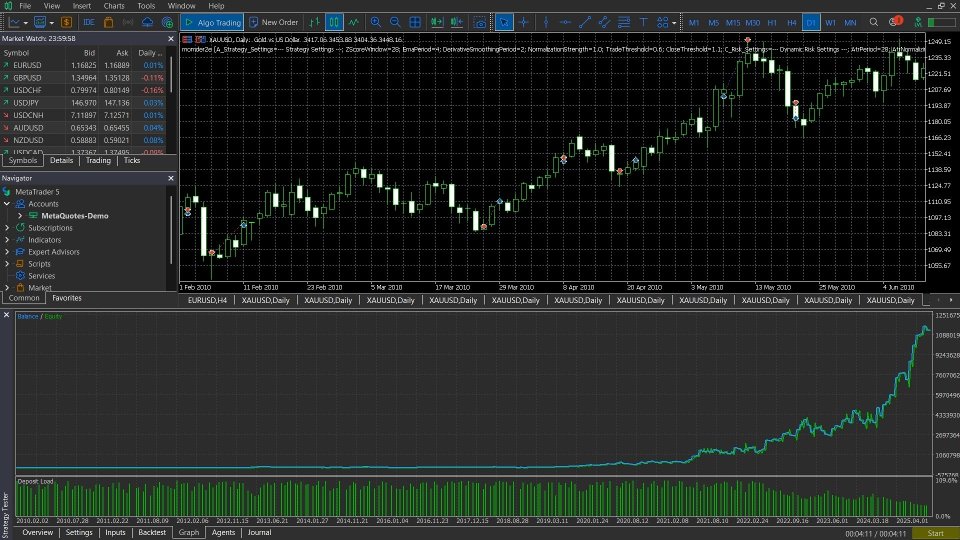Switch timeframe to M1
Viewport: 960px width, 540px height.
click(694, 23)
